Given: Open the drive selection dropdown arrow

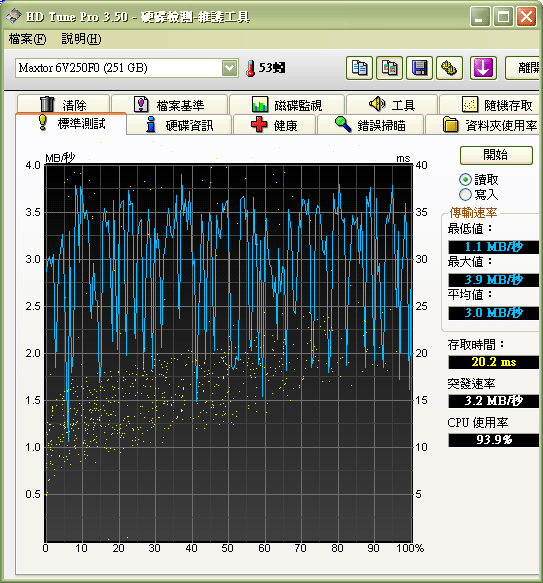Looking at the screenshot, I should pyautogui.click(x=230, y=68).
